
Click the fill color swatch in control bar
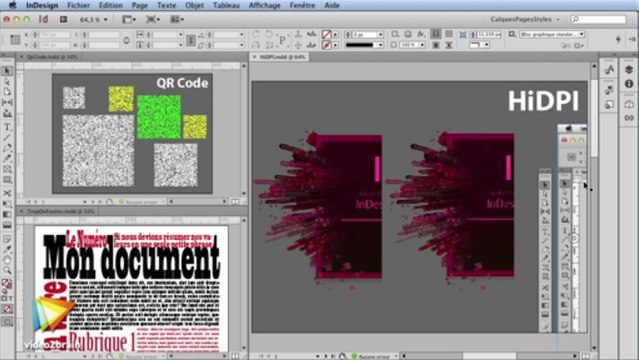(326, 35)
